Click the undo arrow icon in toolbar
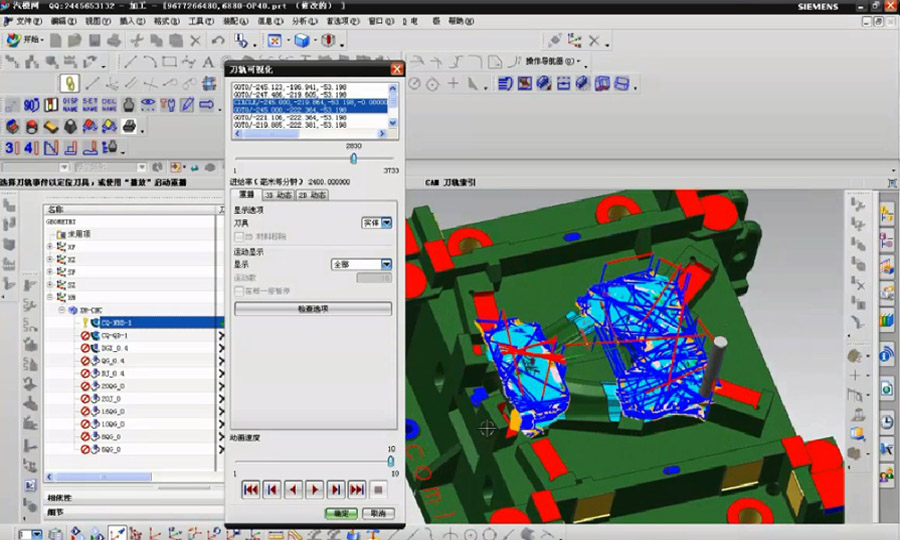The image size is (900, 540). pyautogui.click(x=217, y=41)
